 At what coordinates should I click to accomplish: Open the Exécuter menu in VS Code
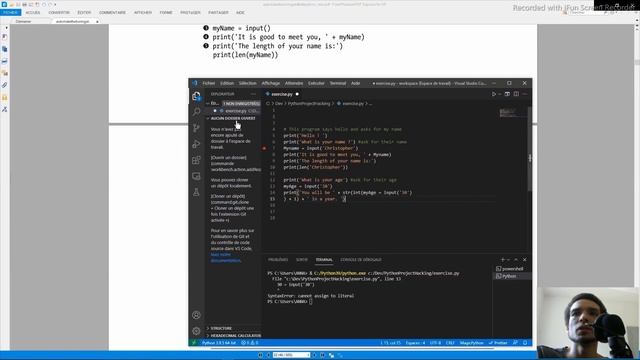click(x=316, y=83)
